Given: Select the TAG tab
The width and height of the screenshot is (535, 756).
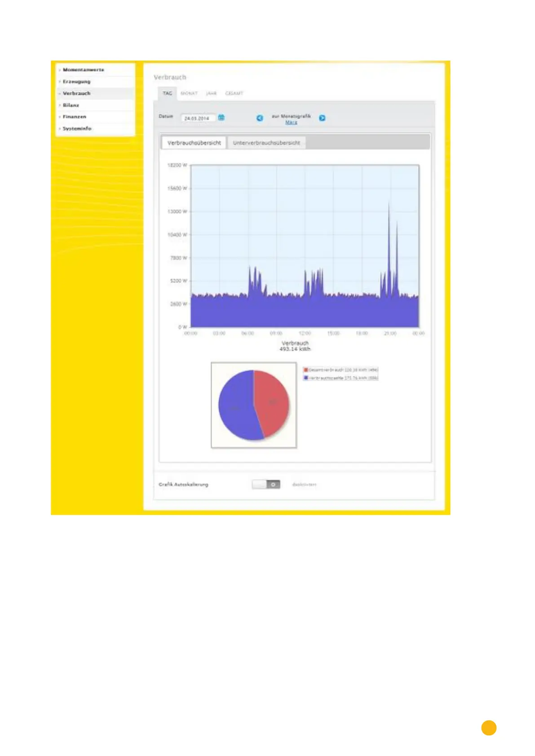Looking at the screenshot, I should point(168,93).
